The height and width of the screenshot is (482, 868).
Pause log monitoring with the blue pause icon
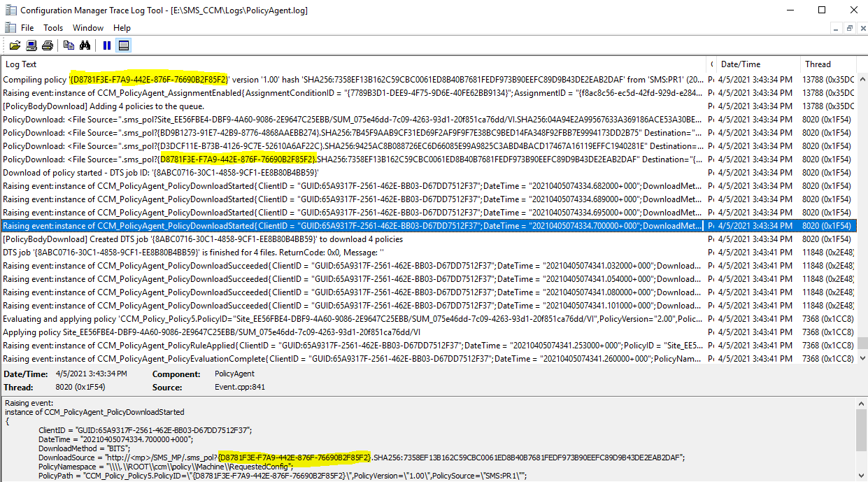pos(107,45)
